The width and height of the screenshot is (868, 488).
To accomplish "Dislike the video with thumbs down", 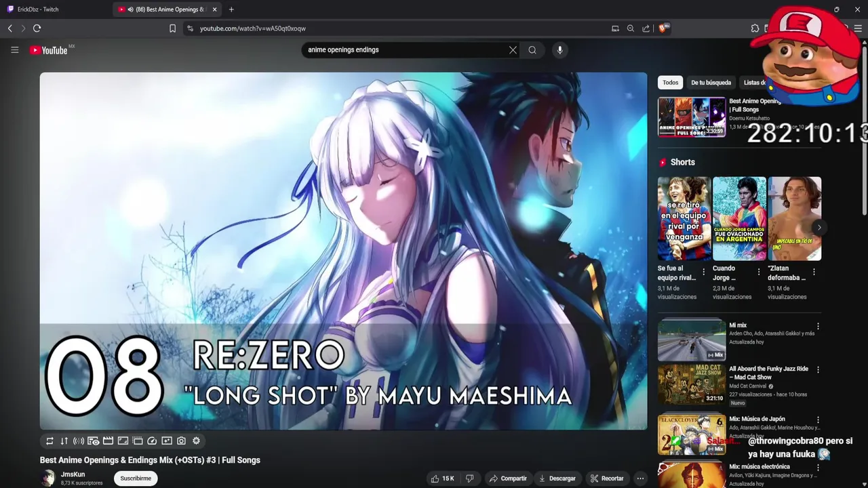I will pyautogui.click(x=469, y=479).
